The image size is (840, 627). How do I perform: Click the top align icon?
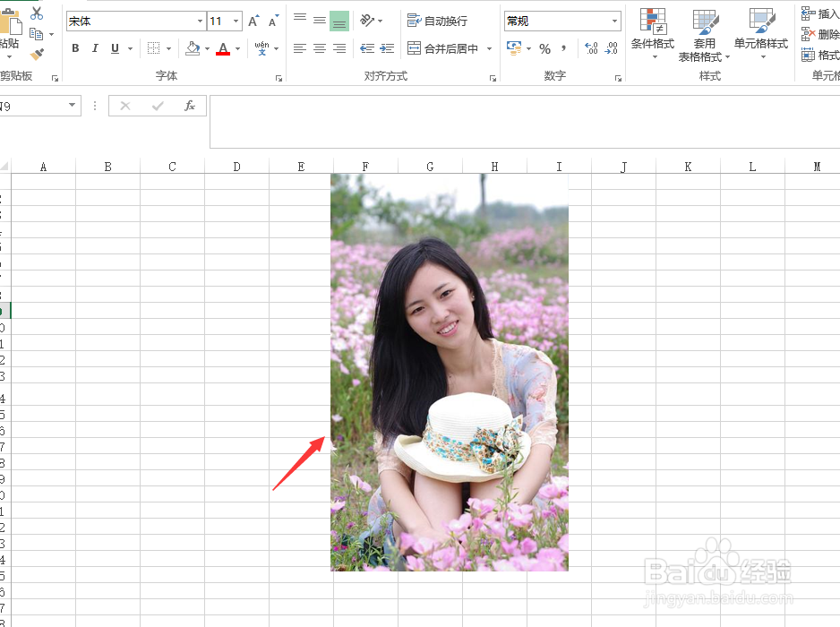(300, 21)
